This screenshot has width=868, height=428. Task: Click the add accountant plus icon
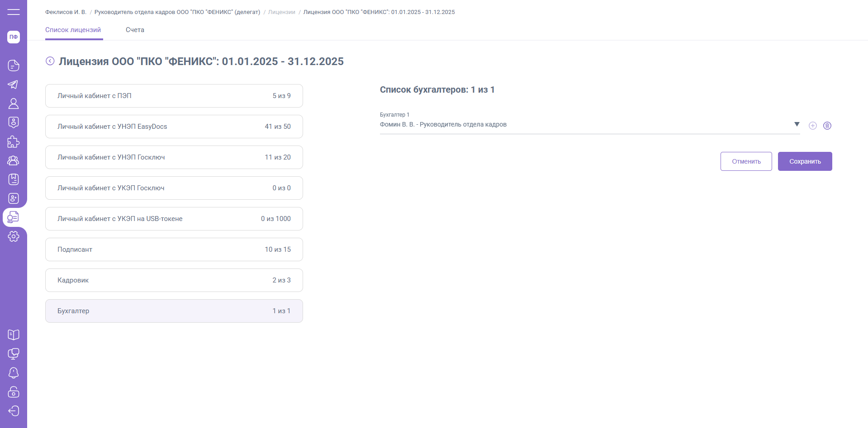tap(813, 126)
